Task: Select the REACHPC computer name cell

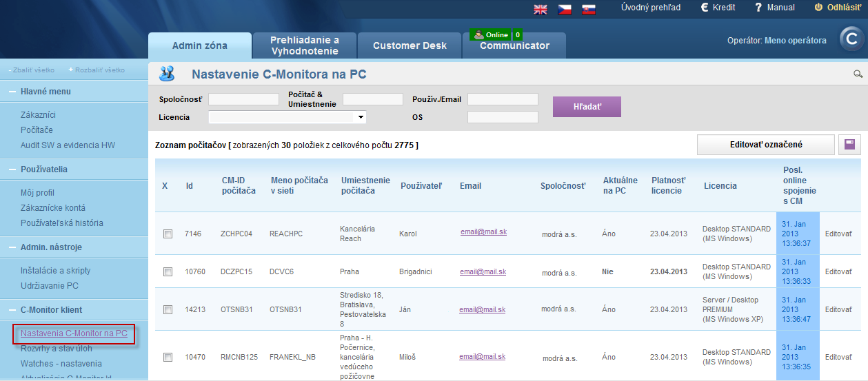Action: [286, 234]
